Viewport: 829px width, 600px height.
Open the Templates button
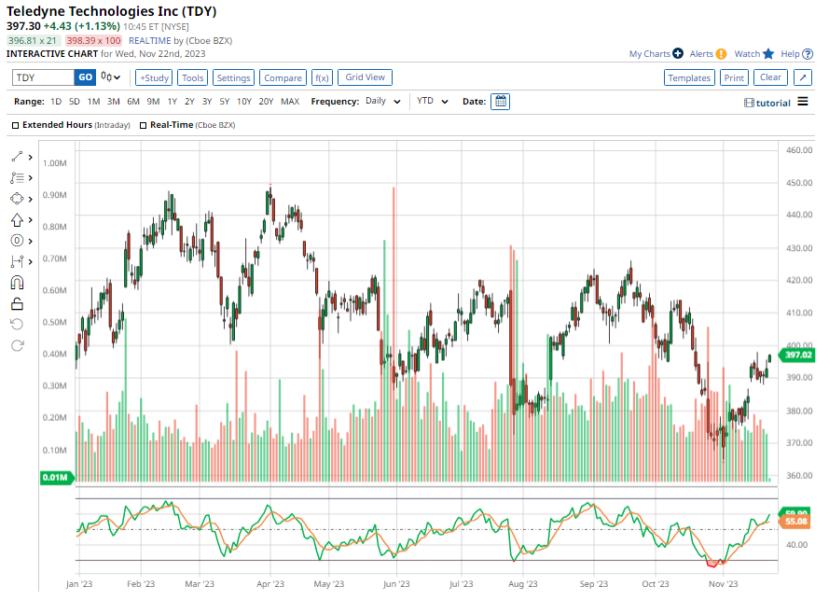point(689,78)
